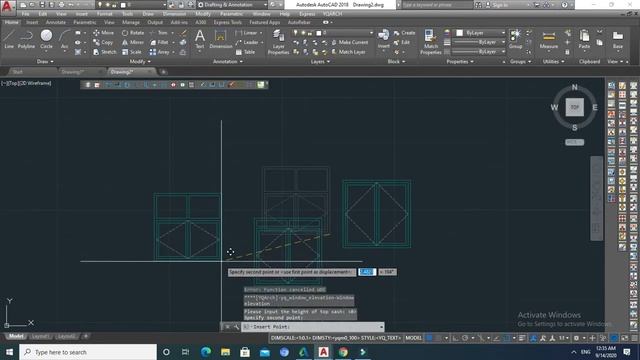The height and width of the screenshot is (360, 640).
Task: Click the command line input field
Action: (312, 327)
